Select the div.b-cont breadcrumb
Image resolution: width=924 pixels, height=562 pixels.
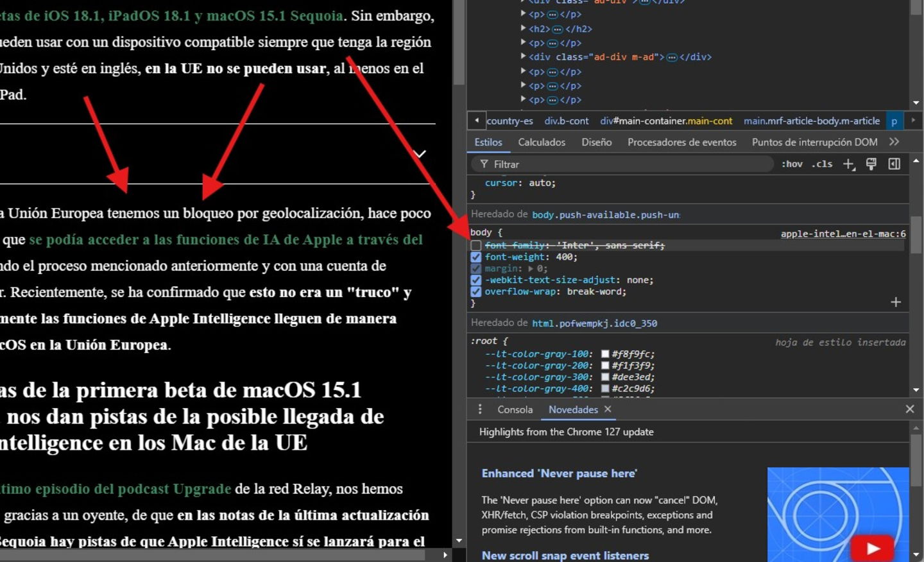(567, 121)
